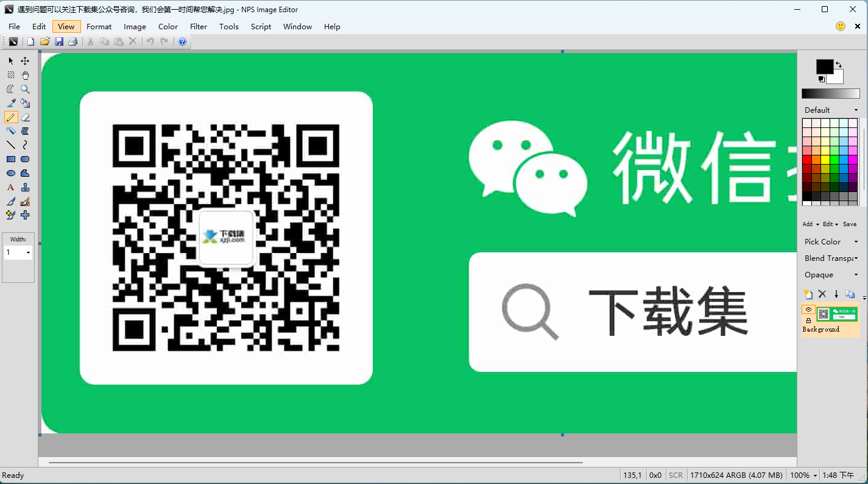Open the Width dropdown
The image size is (868, 484).
point(28,252)
